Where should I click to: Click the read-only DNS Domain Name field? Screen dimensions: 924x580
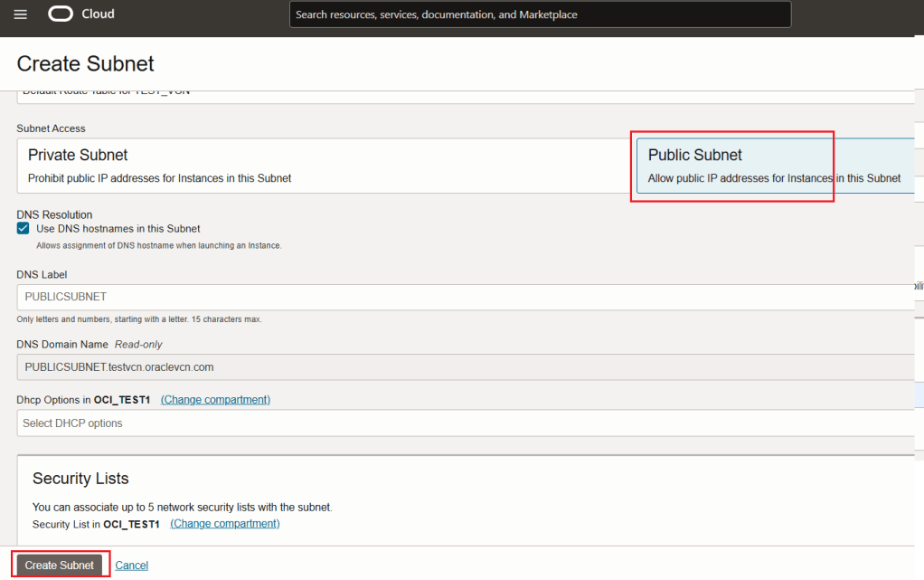(x=466, y=367)
